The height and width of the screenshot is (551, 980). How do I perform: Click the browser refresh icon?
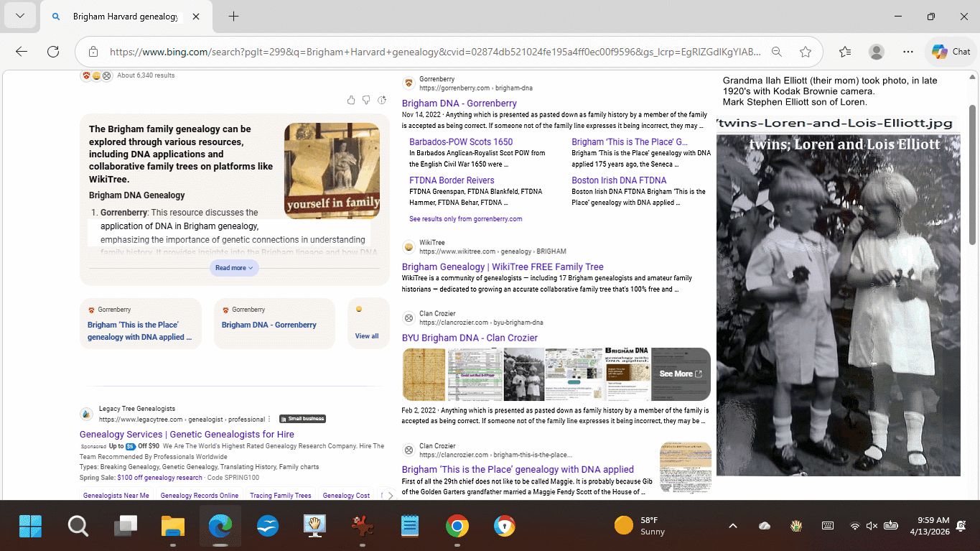click(x=52, y=52)
